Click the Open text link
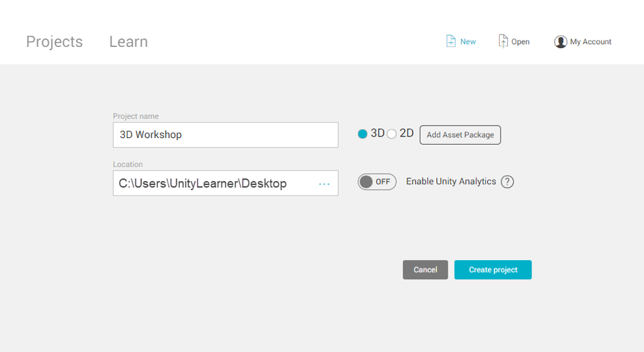This screenshot has width=644, height=352. point(520,42)
